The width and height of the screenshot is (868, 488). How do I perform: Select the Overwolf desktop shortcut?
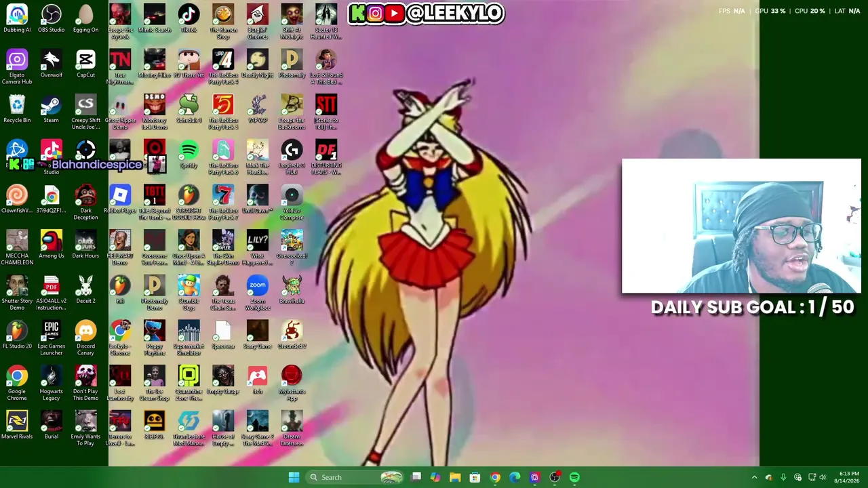pos(52,64)
